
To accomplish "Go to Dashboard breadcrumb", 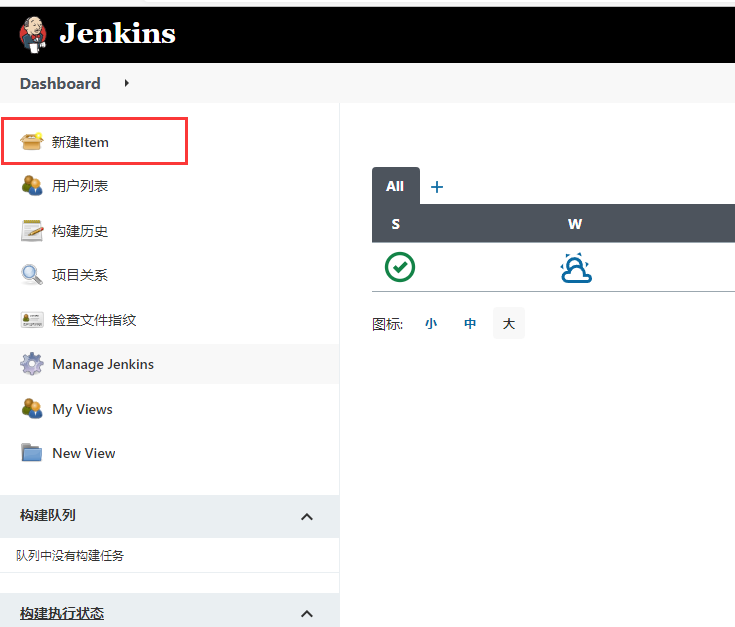I will (x=60, y=83).
